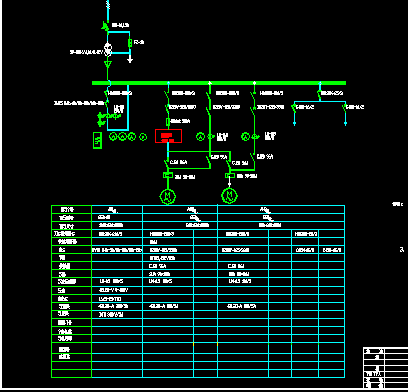Viewport: 408px width, 392px height.
Task: Select the right cyan terminal of the far-right branch
Action: [345, 123]
